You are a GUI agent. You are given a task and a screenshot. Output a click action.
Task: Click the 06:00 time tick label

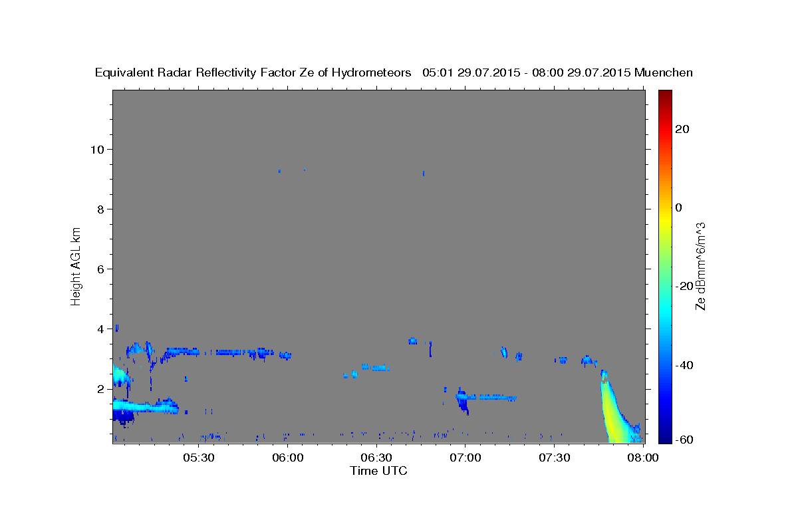288,458
